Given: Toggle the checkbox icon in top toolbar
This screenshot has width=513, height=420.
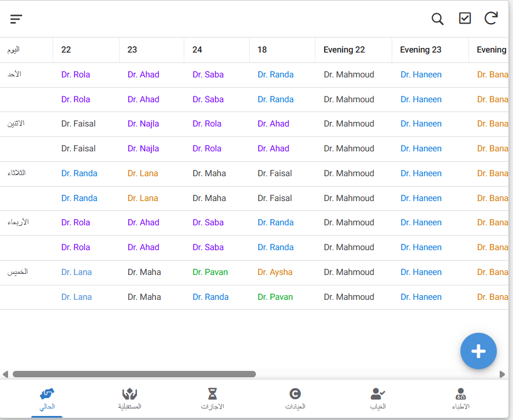Looking at the screenshot, I should [x=465, y=18].
